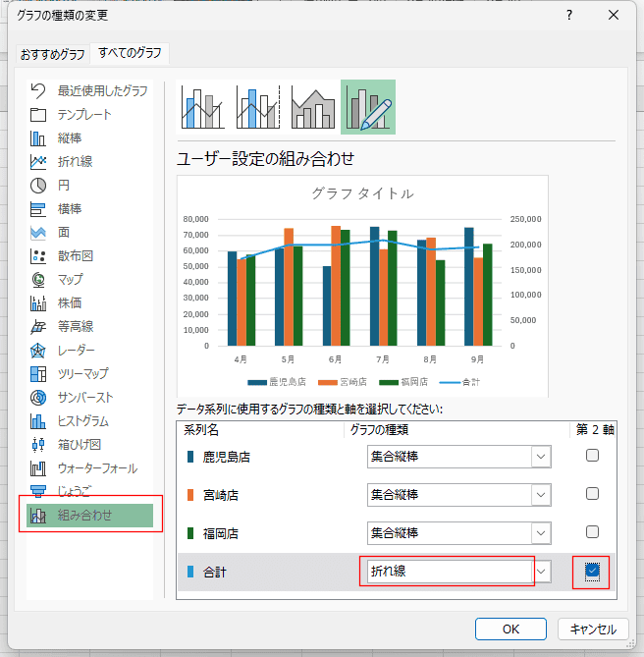Select the stacked area combo subtype icon

[313, 107]
